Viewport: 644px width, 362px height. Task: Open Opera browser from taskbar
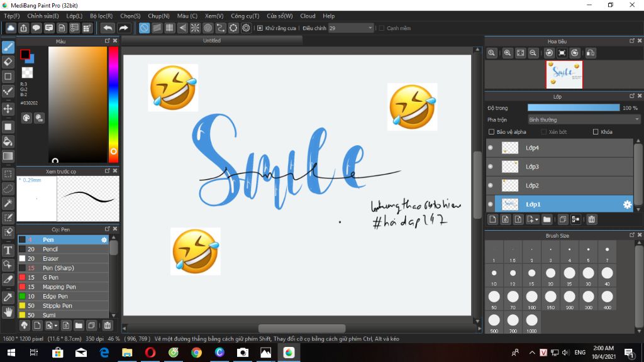pyautogui.click(x=150, y=353)
